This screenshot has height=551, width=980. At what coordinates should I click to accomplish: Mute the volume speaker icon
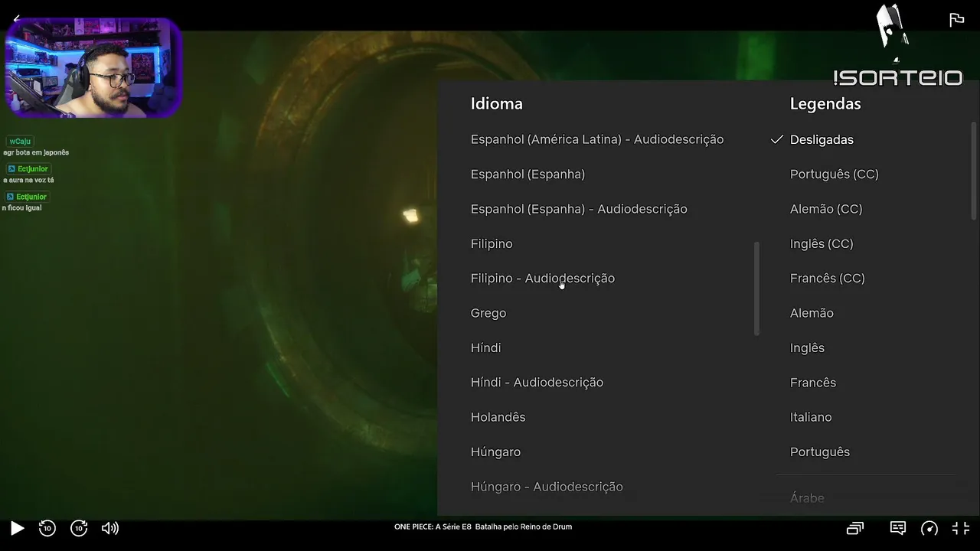point(110,528)
